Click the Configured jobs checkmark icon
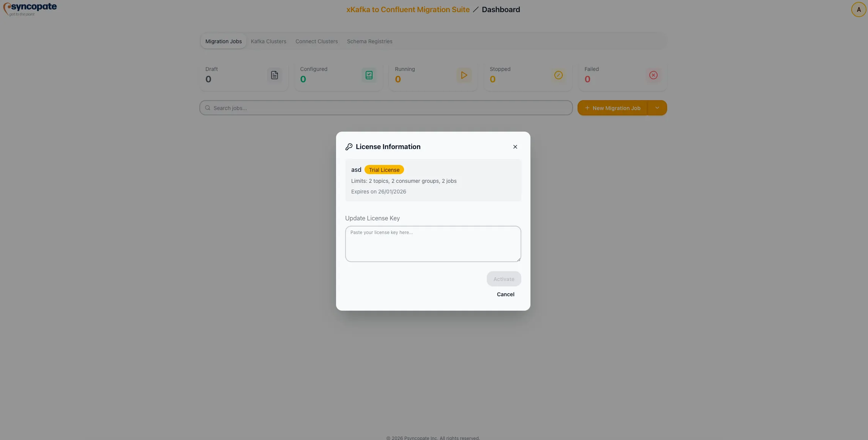Image resolution: width=868 pixels, height=440 pixels. [x=369, y=75]
